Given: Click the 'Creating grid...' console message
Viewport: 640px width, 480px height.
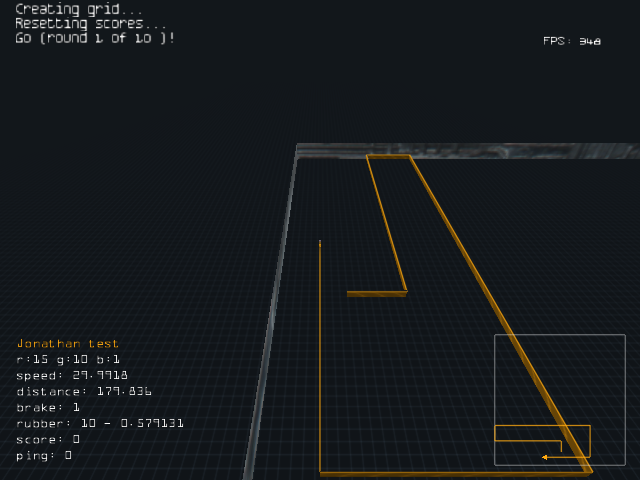Looking at the screenshot, I should tap(79, 9).
